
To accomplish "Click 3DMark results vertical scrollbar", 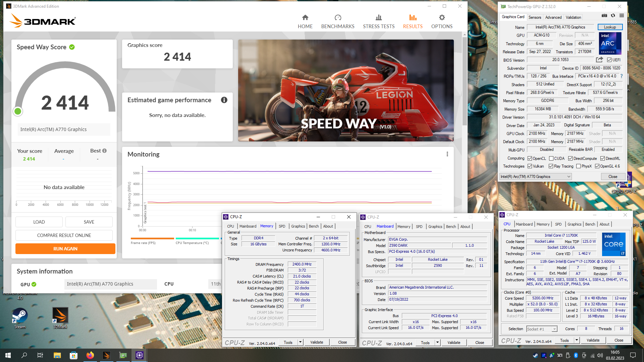I will (464, 82).
